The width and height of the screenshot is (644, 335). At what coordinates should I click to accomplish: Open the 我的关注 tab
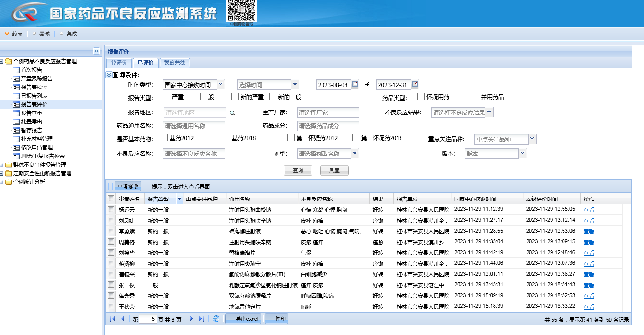174,63
